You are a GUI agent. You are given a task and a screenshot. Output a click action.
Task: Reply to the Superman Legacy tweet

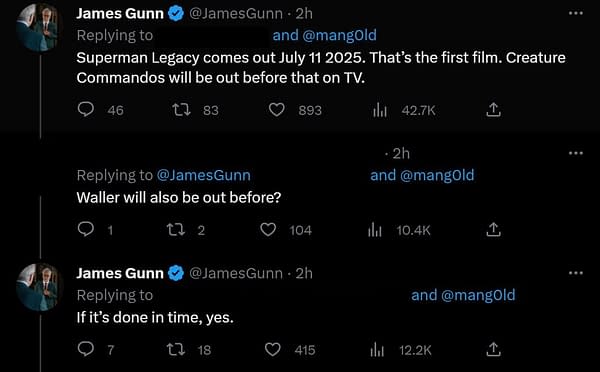pos(86,110)
